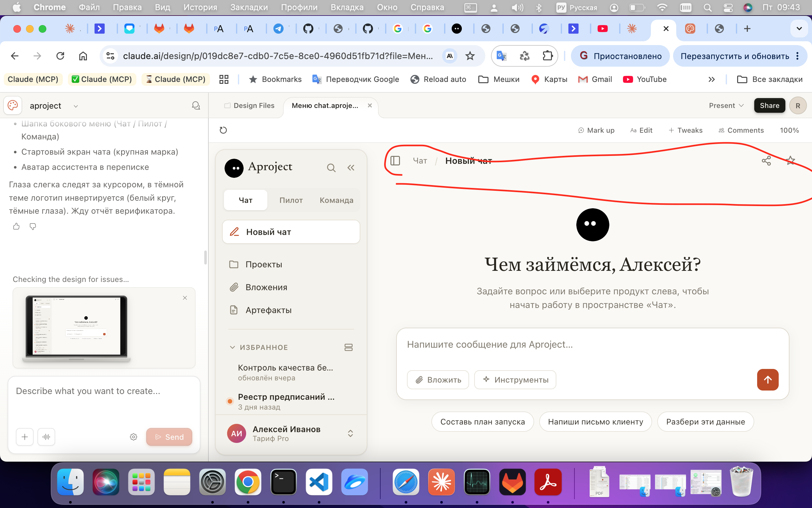Viewport: 812px width, 508px height.
Task: Close the Меню chat.aproject file tab
Action: (370, 105)
